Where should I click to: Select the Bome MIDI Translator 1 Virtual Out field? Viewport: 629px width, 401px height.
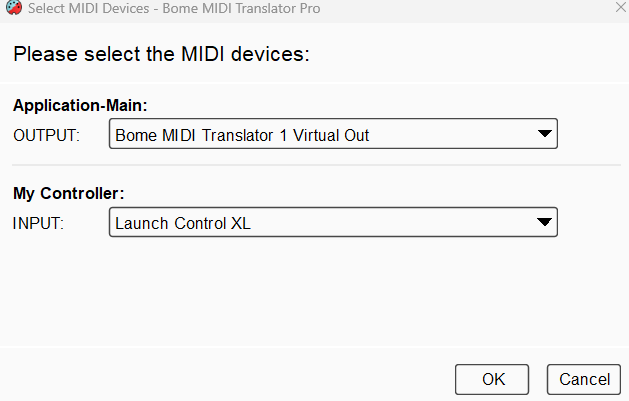coord(333,134)
